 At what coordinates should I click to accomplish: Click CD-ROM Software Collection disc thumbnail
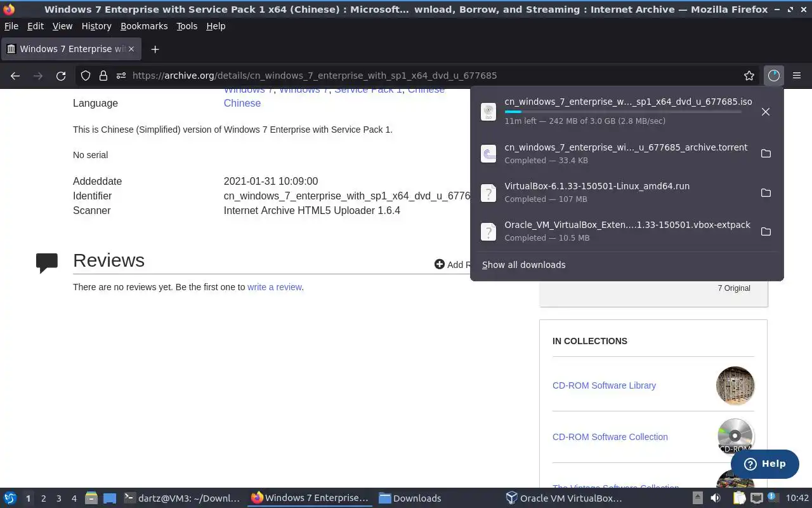point(735,437)
